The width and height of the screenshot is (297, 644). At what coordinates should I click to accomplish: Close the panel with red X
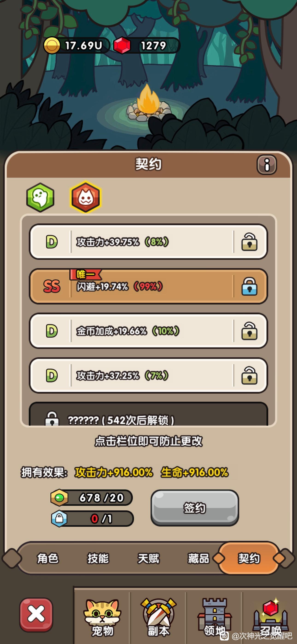36,615
